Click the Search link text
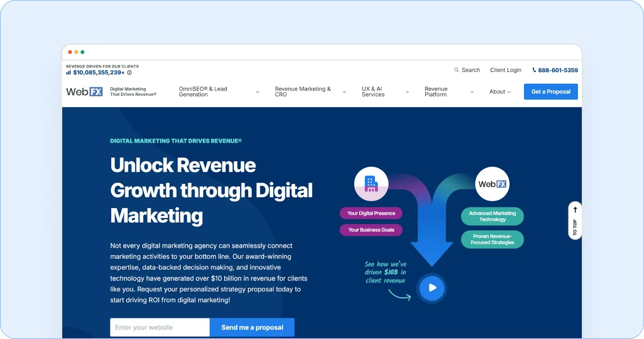644x339 pixels. (471, 70)
